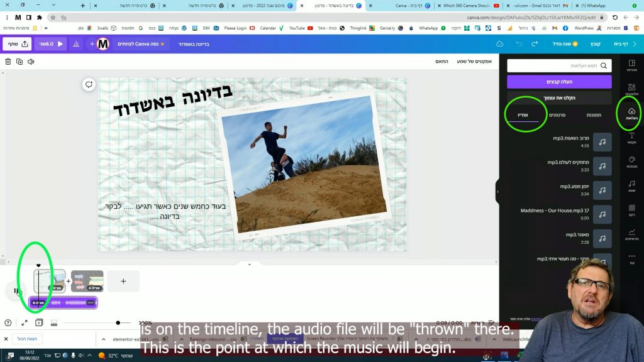Switch to the WhatsApp browser tab
The height and width of the screenshot is (362, 644).
[594, 6]
